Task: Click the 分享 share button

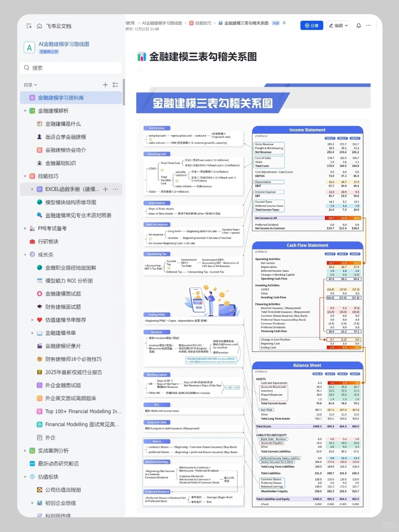Action: (311, 25)
